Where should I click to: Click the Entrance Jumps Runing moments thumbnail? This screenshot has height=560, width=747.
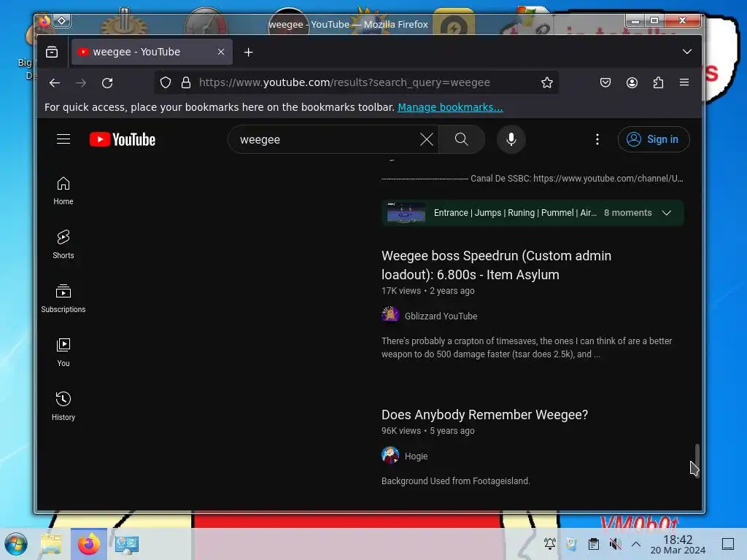click(406, 213)
